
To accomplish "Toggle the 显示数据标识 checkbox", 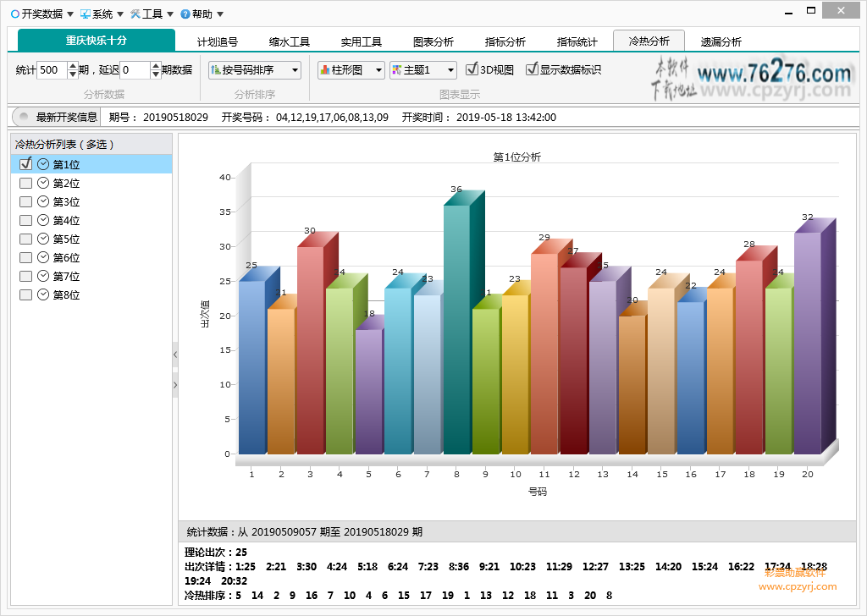I will pos(532,69).
